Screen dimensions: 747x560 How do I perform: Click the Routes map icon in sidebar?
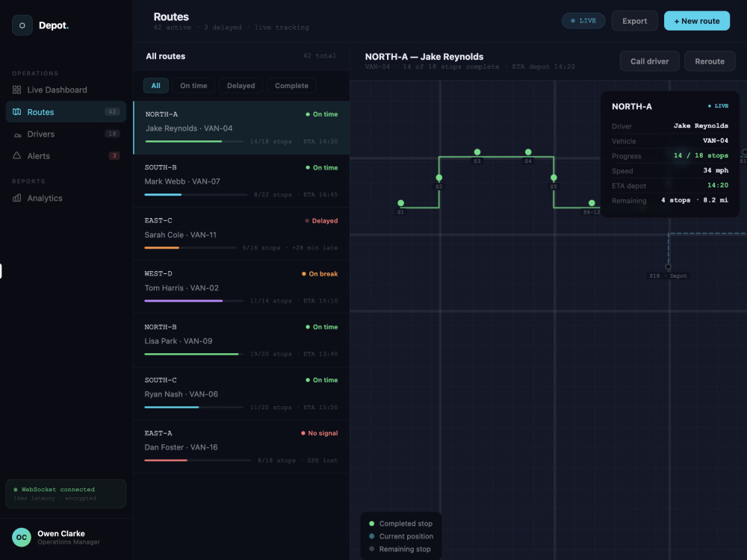pyautogui.click(x=16, y=112)
